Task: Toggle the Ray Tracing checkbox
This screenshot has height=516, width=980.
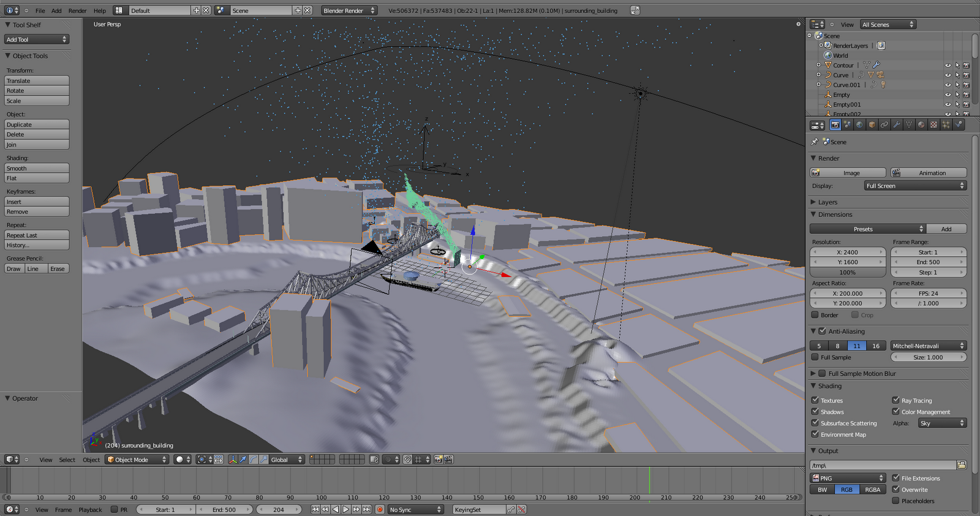Action: (x=896, y=400)
